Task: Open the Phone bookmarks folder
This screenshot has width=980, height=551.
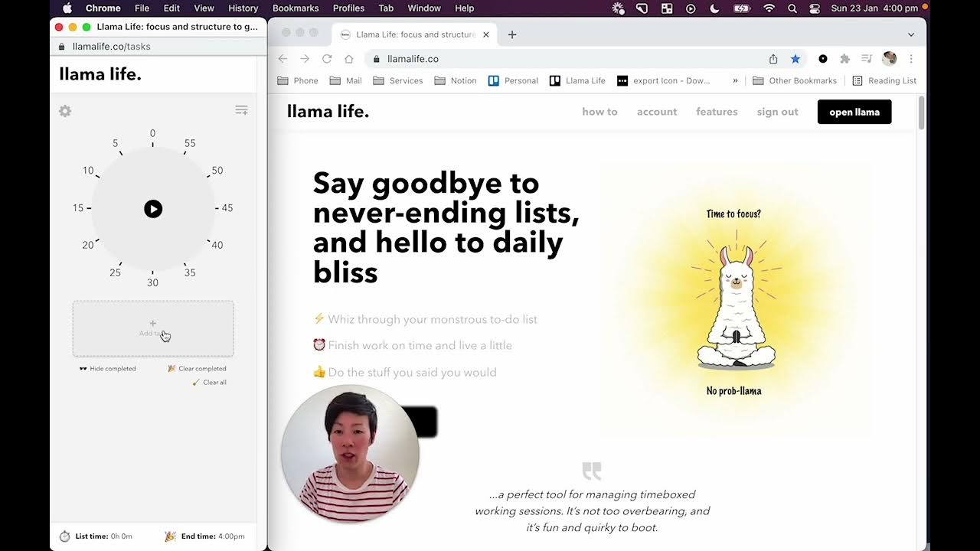Action: point(298,80)
